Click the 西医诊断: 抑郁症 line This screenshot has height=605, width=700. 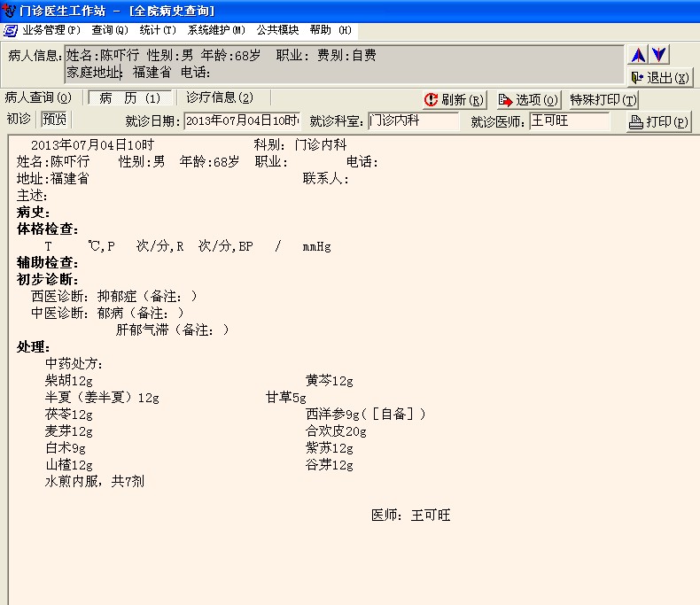click(x=113, y=296)
